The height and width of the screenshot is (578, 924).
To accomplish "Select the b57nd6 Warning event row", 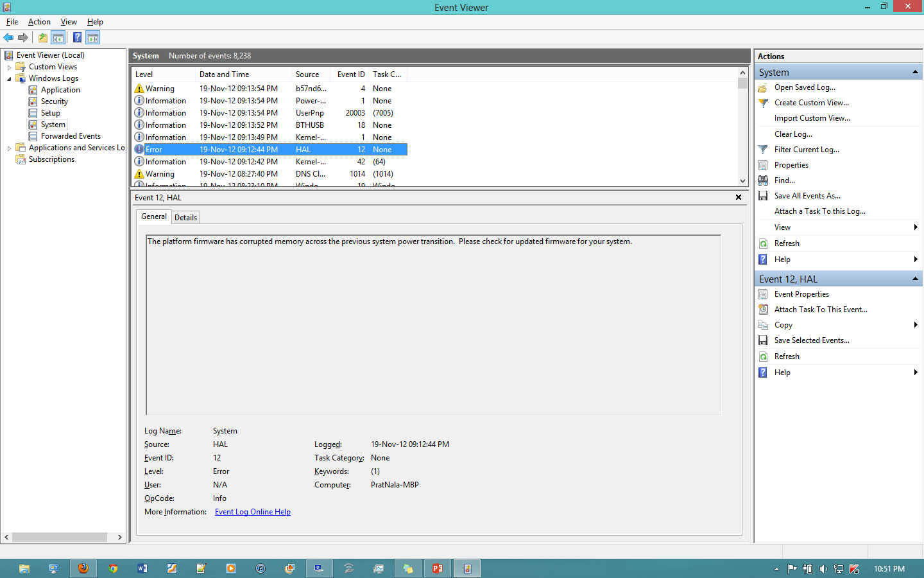I will tap(269, 89).
